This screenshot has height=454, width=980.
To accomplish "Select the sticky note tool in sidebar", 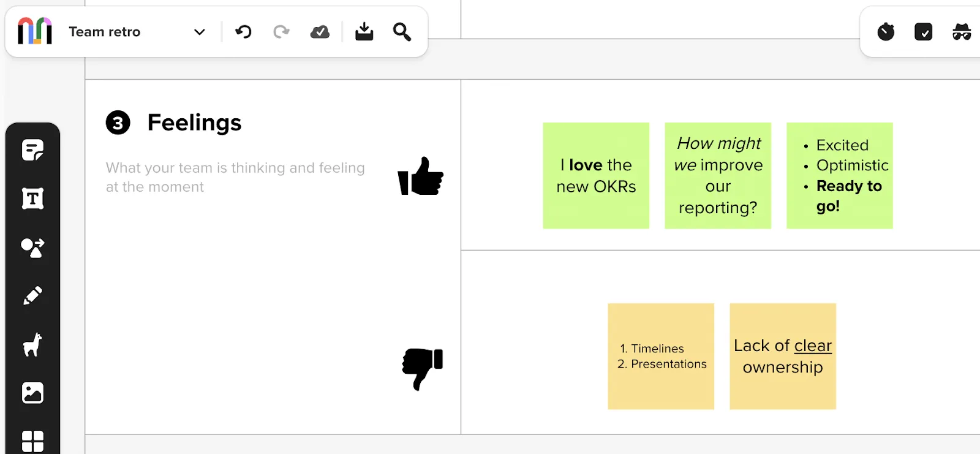I will tap(32, 149).
